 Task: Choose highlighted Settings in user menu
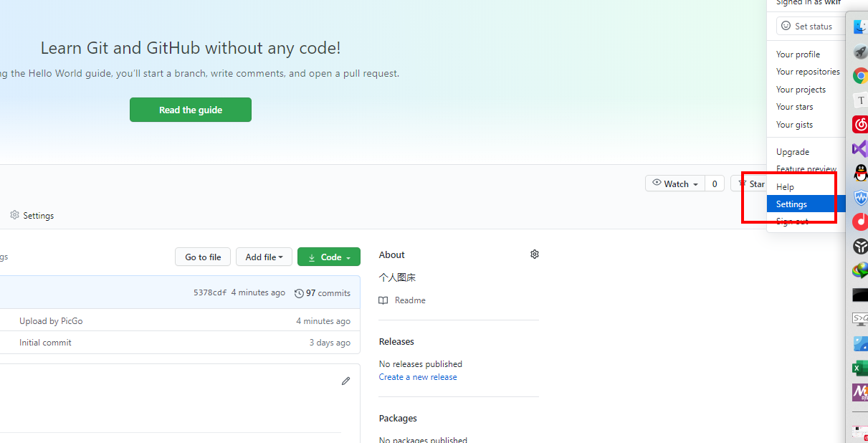[806, 204]
